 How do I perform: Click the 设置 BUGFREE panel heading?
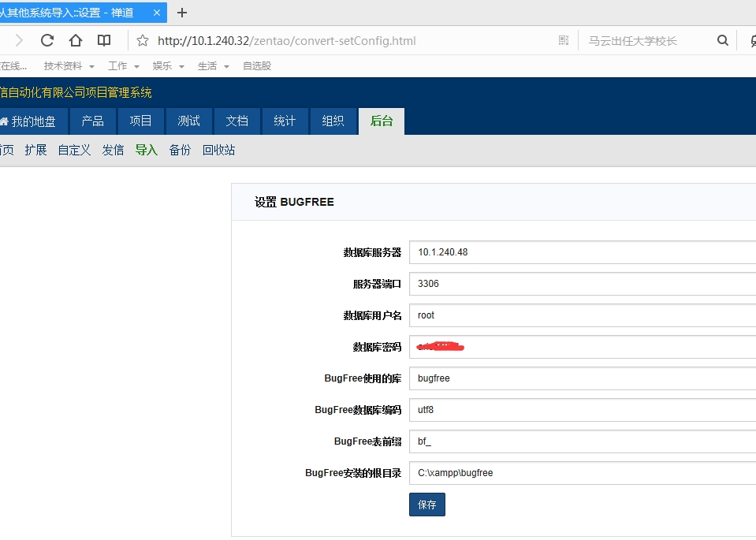point(294,202)
